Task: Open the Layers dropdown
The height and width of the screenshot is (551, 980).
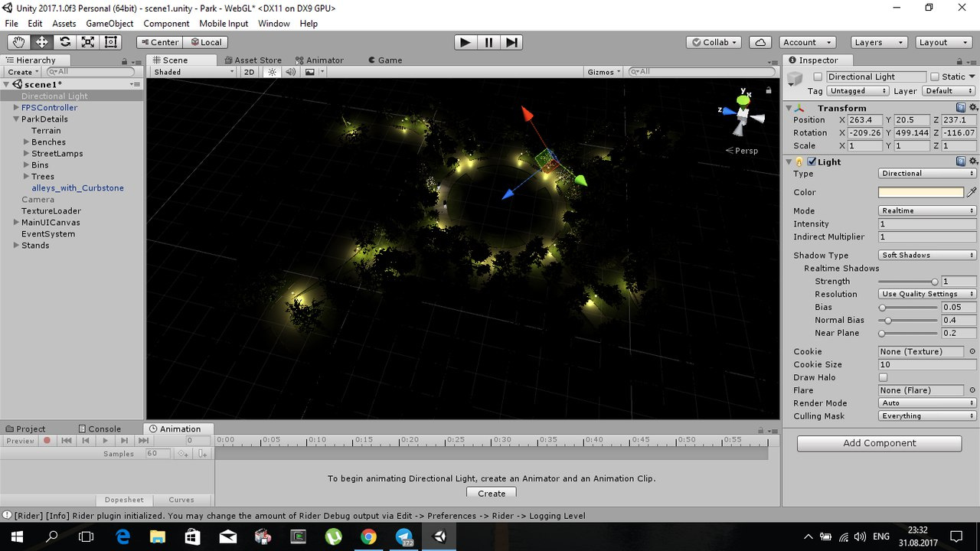Action: point(879,42)
